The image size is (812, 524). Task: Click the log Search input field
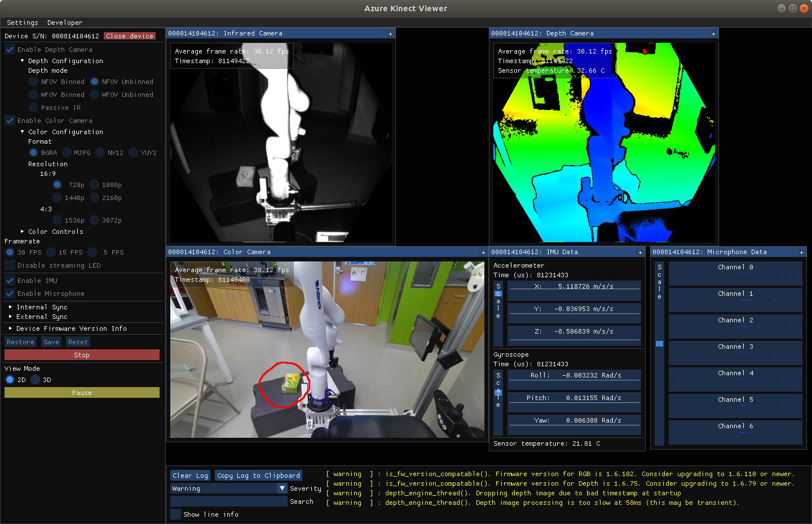(229, 501)
